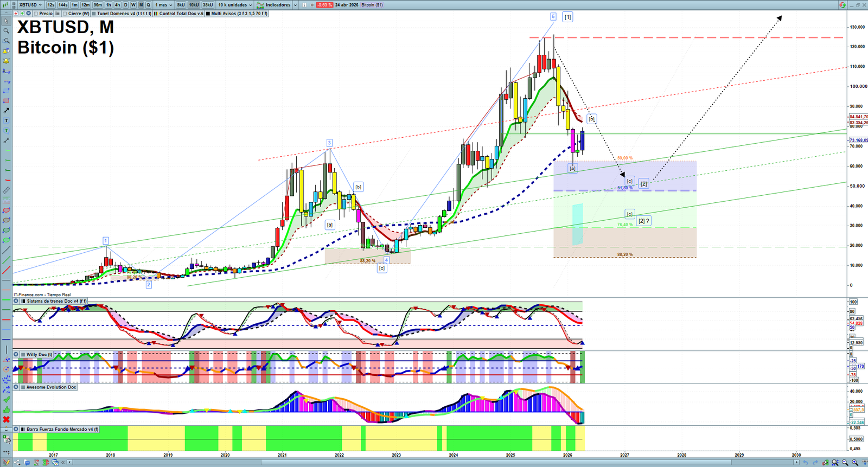Switch to the 12s timeframe
The height and width of the screenshot is (467, 868).
pos(51,5)
